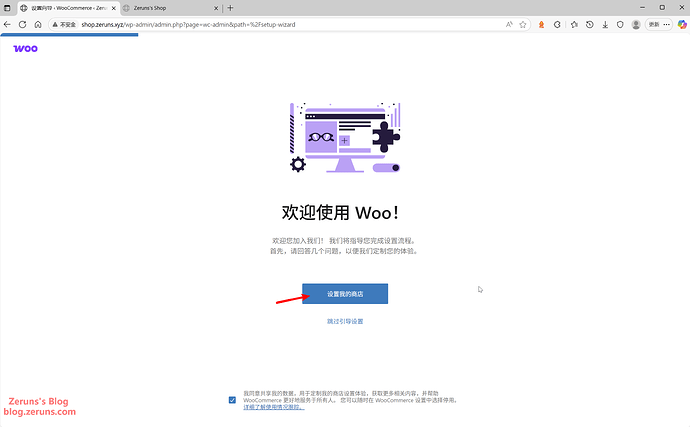Open the downloads panel
Image resolution: width=690 pixels, height=427 pixels.
(605, 25)
